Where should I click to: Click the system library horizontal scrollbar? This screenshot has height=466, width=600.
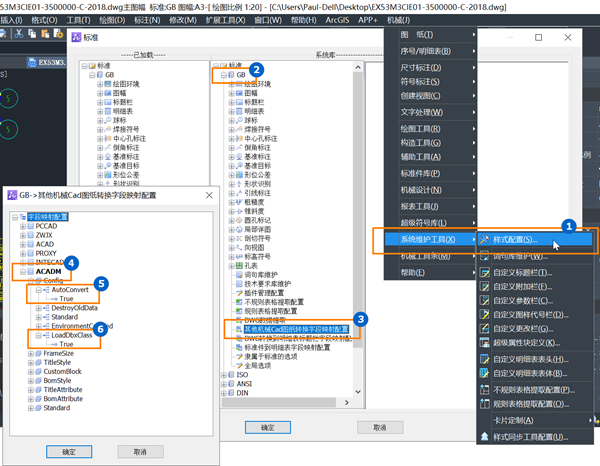[x=279, y=402]
